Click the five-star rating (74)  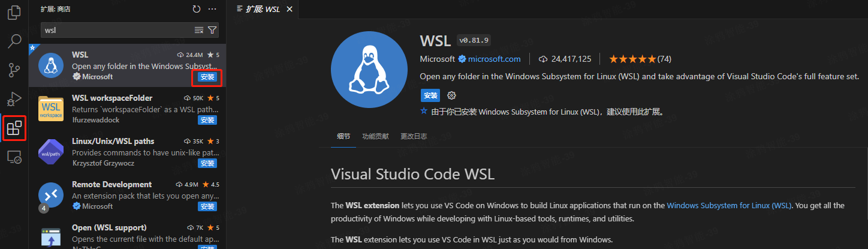(x=640, y=59)
